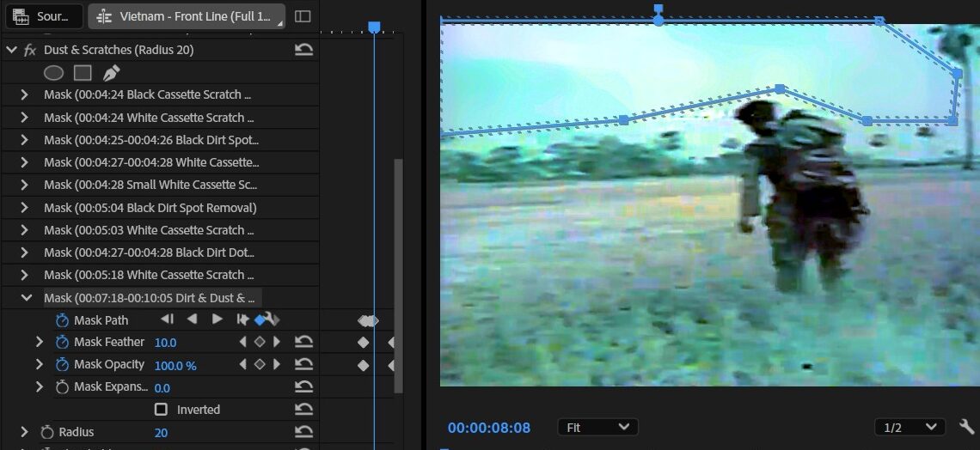This screenshot has width=980, height=450.
Task: Expand Mask Expansion property
Action: pos(40,387)
